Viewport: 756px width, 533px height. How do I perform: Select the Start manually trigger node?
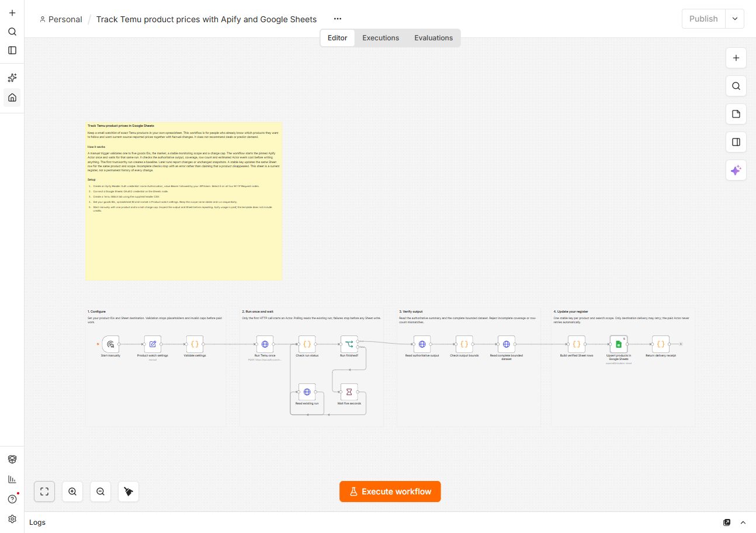click(110, 344)
